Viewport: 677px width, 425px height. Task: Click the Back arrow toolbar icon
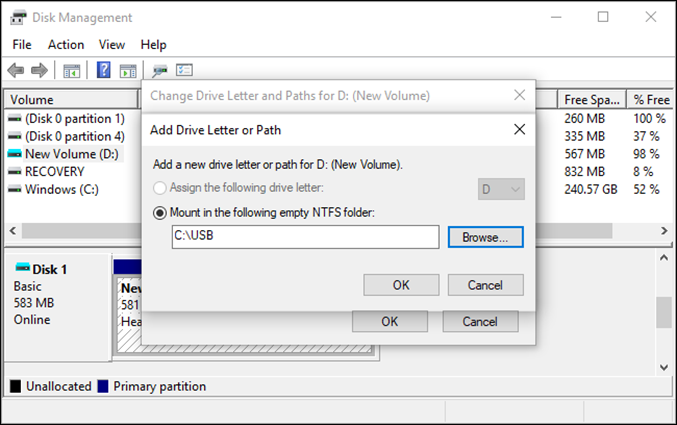[16, 70]
